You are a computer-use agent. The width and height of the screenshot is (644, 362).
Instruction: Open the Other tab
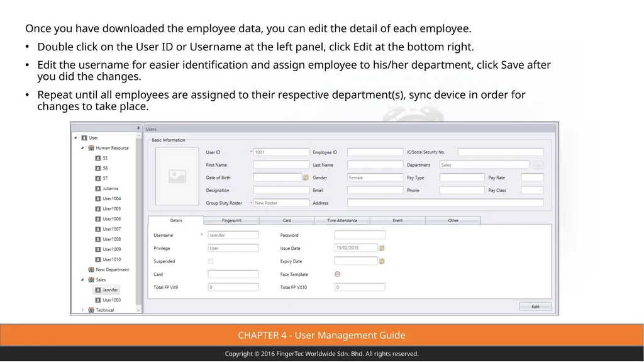453,220
